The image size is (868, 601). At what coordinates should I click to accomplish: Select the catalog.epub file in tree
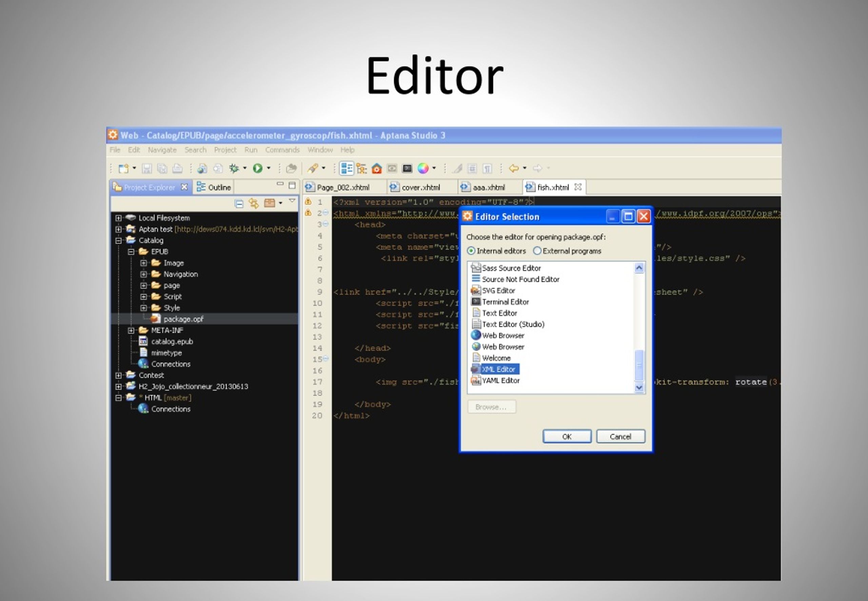[166, 342]
